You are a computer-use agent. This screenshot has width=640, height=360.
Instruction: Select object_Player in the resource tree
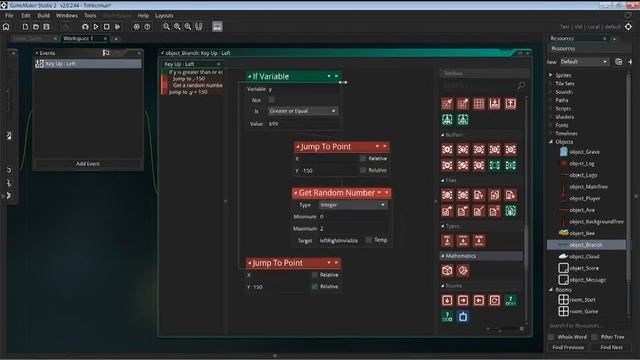click(x=584, y=198)
